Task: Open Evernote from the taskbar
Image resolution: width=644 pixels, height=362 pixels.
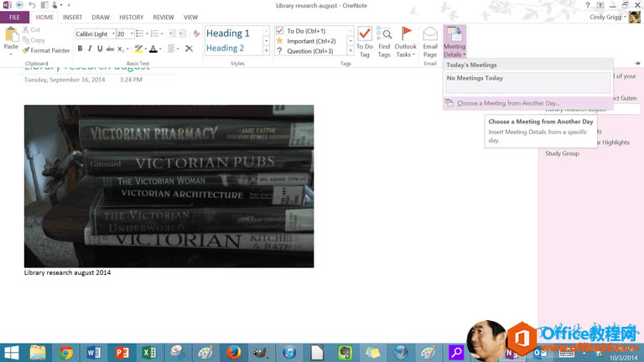Action: click(345, 353)
